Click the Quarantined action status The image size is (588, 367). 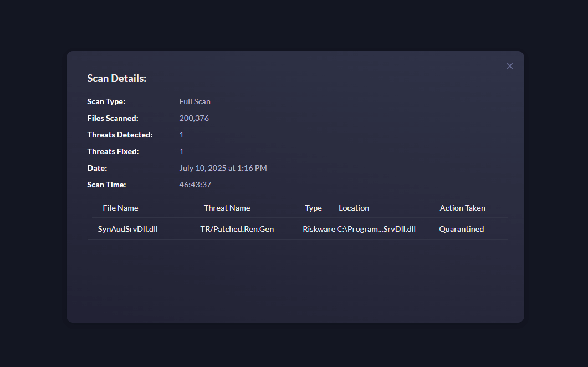(461, 228)
